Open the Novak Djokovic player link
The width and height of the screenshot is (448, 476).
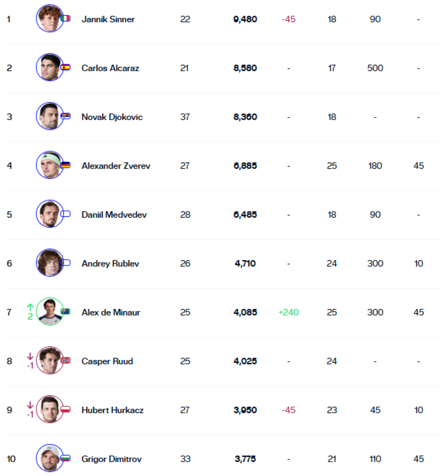point(112,117)
